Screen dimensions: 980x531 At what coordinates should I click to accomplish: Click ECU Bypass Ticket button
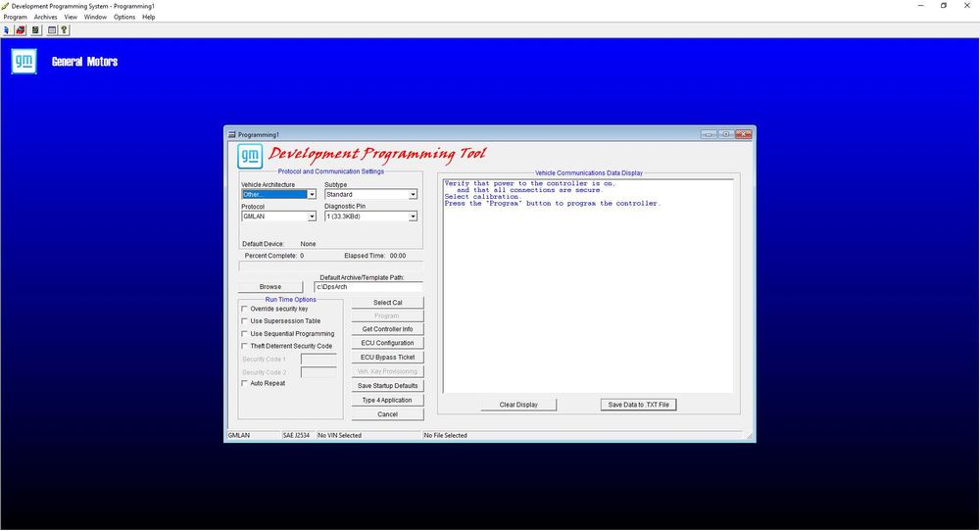pos(387,358)
